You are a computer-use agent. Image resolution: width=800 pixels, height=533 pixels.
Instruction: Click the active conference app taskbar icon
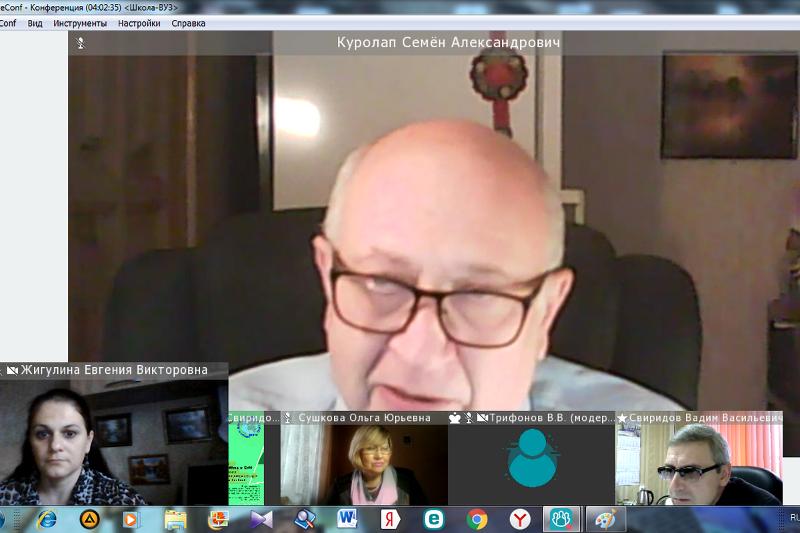tap(562, 519)
